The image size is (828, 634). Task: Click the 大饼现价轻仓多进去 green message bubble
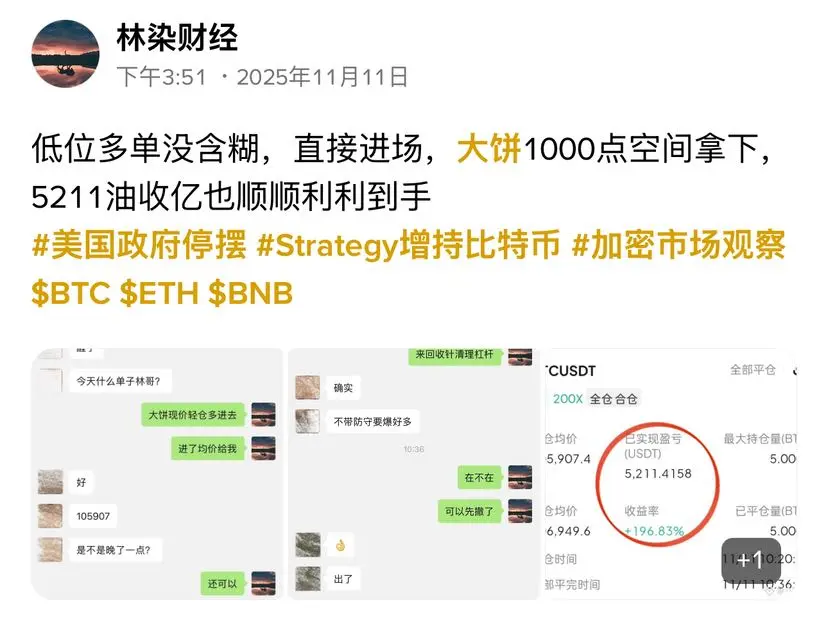coord(192,415)
